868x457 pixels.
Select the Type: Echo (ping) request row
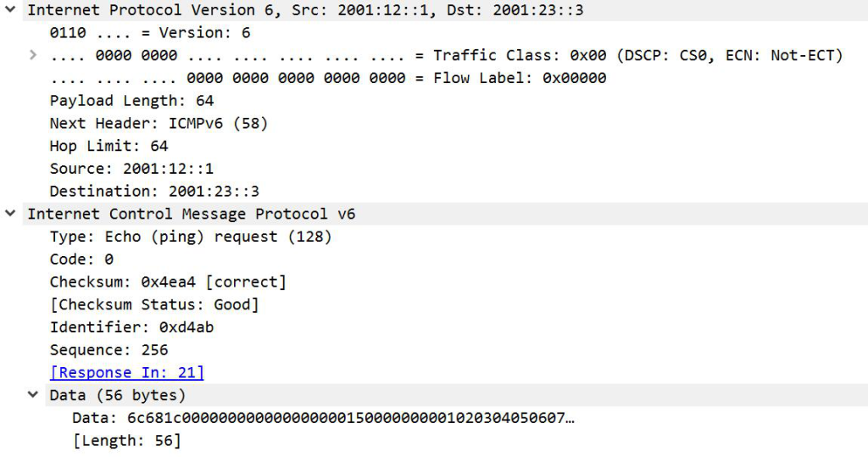coord(191,237)
